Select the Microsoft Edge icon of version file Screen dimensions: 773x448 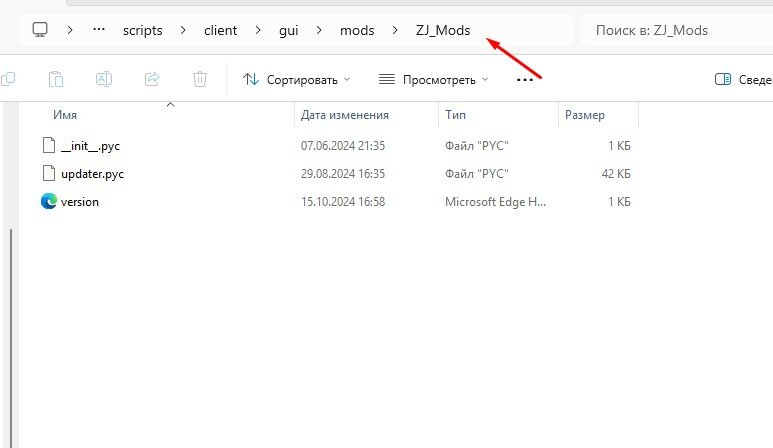pos(49,201)
